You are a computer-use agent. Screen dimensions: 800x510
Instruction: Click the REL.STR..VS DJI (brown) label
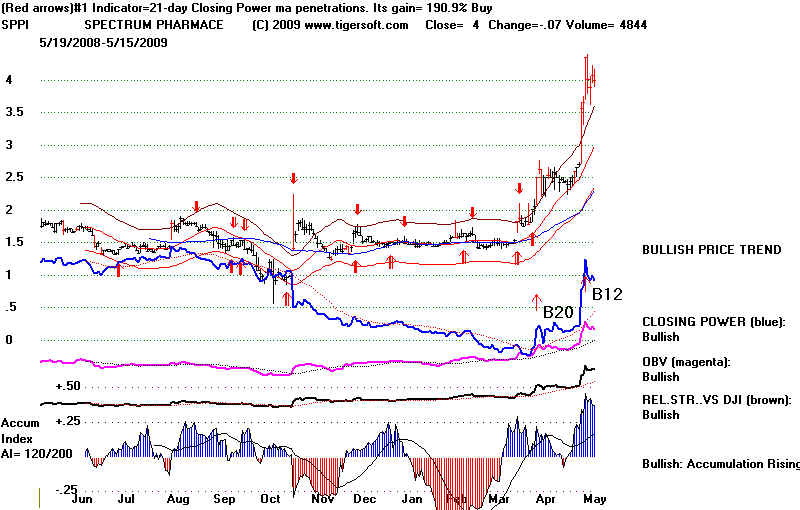(x=716, y=400)
